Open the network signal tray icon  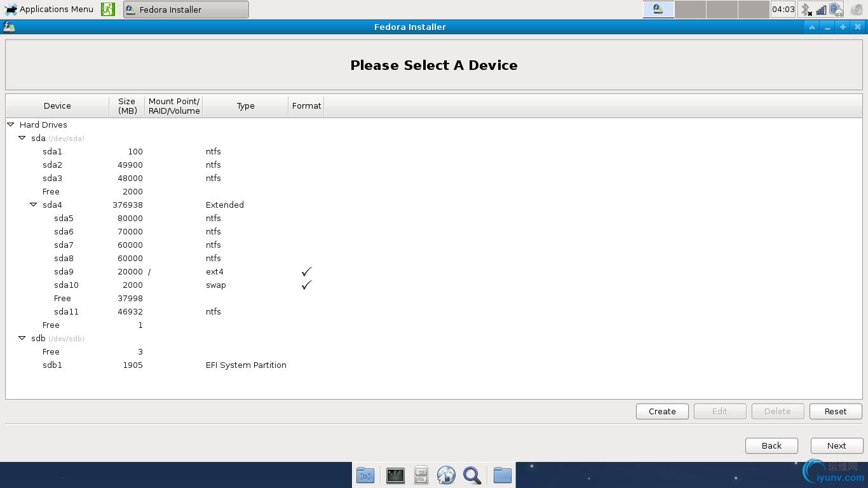821,10
